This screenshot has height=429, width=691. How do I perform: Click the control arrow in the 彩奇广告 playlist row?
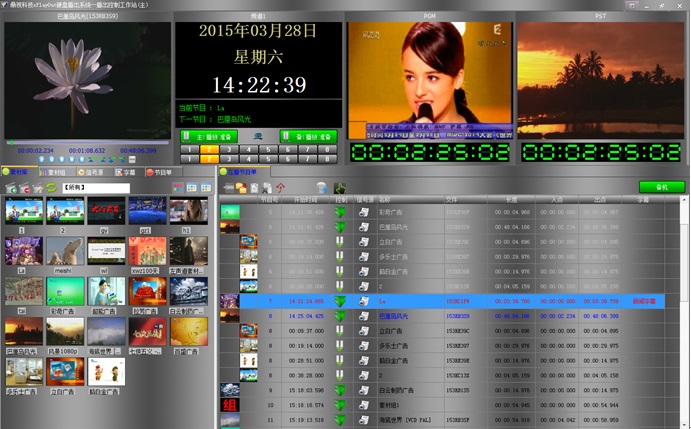340,213
